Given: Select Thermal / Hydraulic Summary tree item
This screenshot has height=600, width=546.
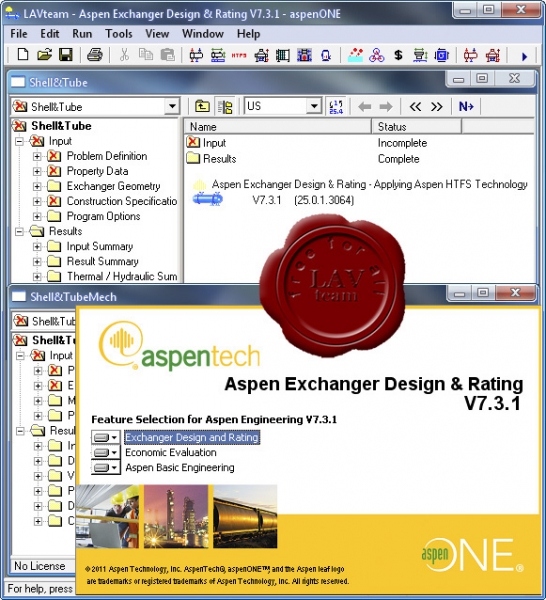Looking at the screenshot, I should (122, 276).
